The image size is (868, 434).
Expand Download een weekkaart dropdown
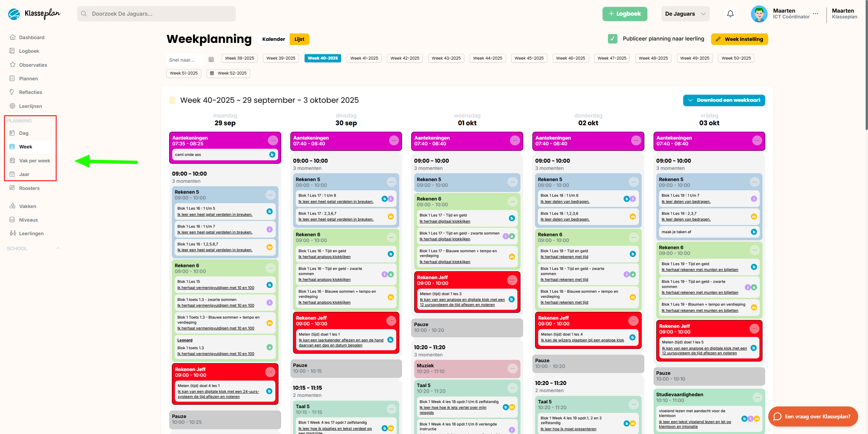click(x=724, y=100)
